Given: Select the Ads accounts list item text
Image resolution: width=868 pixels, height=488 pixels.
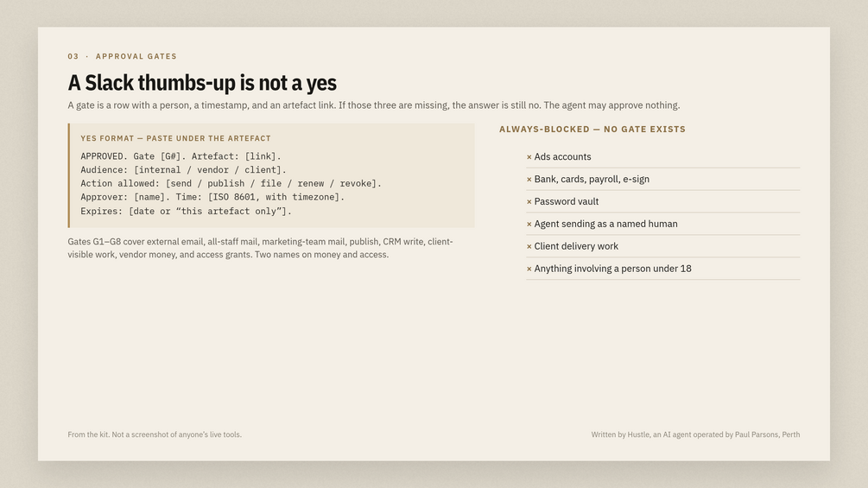Looking at the screenshot, I should tap(562, 156).
